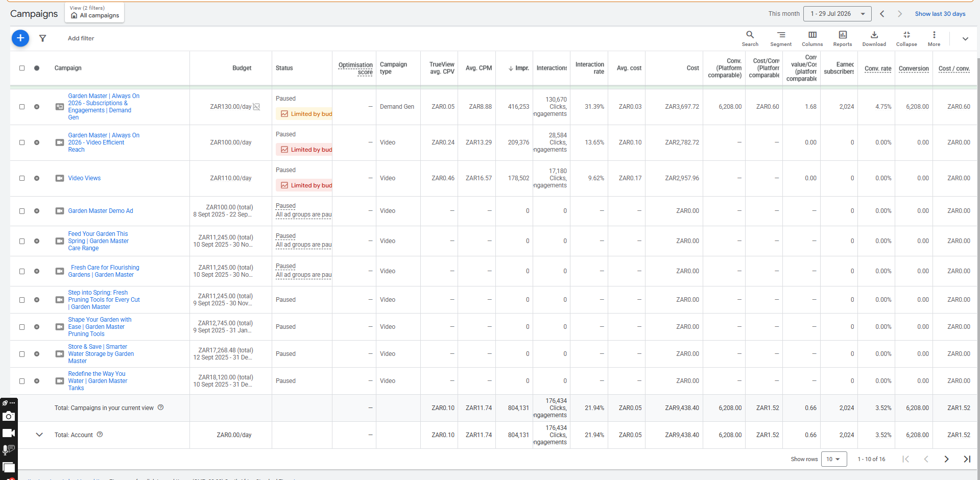Open the Show rows 10 dropdown

pos(834,459)
